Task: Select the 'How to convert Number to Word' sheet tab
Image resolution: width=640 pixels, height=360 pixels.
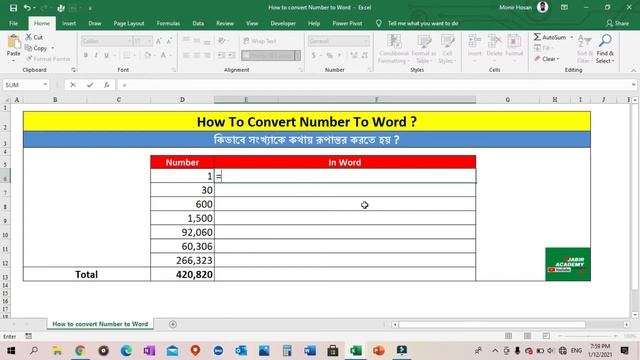Action: tap(100, 324)
